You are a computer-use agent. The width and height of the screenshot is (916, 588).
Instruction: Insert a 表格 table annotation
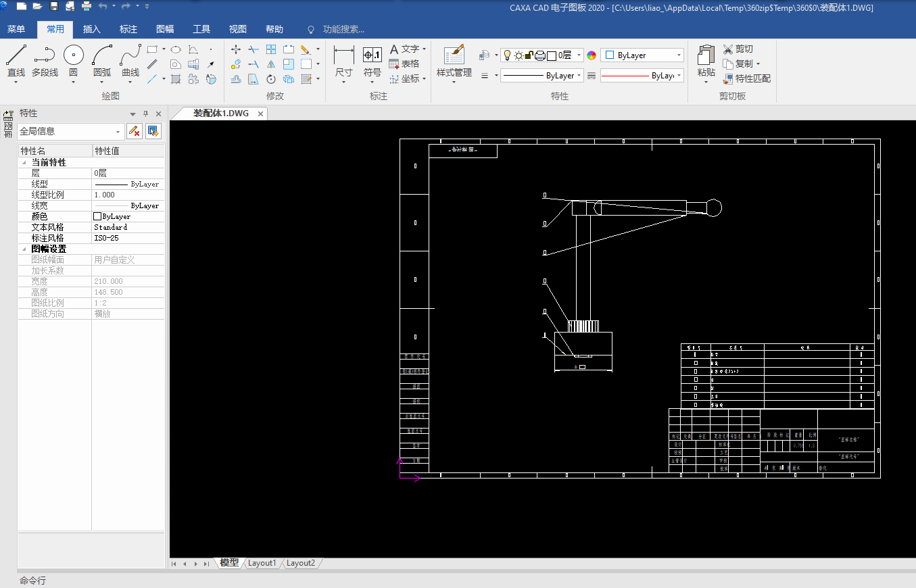click(404, 64)
